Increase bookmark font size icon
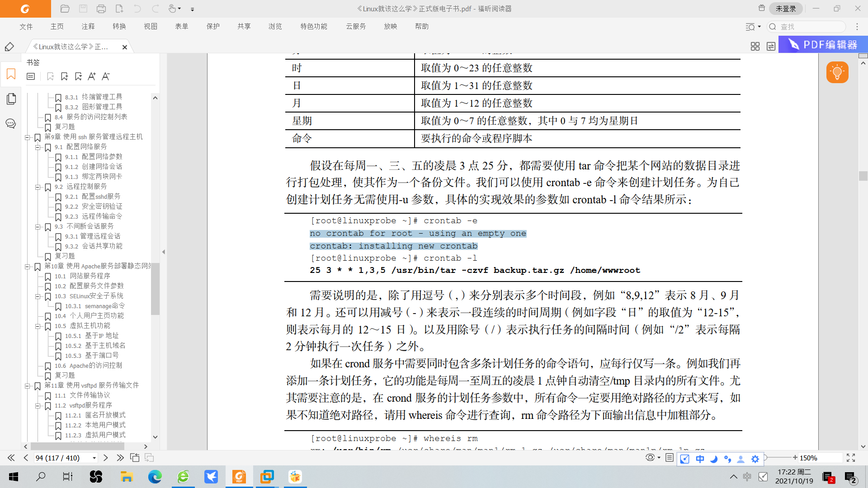 92,76
